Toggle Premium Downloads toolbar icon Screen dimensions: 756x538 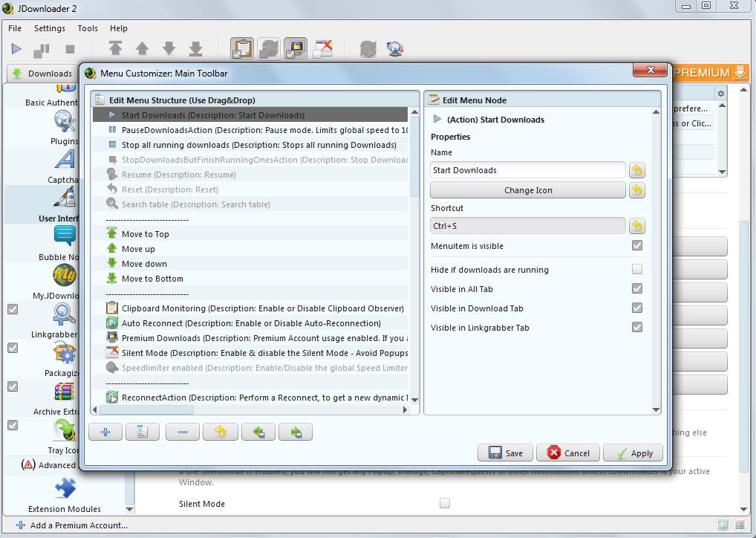point(296,48)
